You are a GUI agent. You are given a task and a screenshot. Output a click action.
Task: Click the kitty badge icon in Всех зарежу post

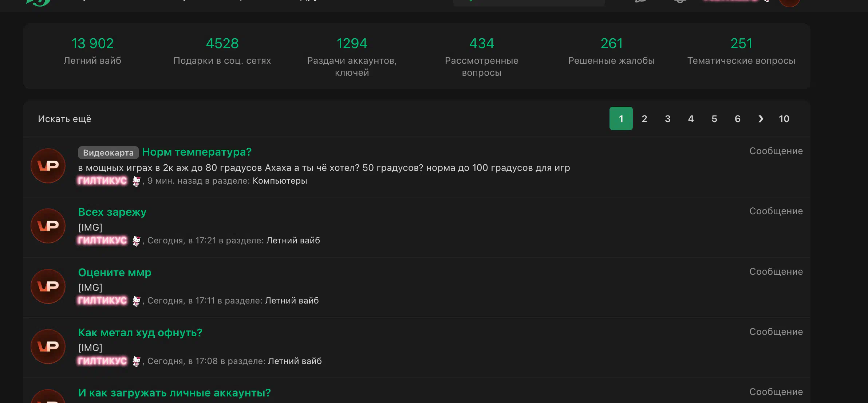136,241
